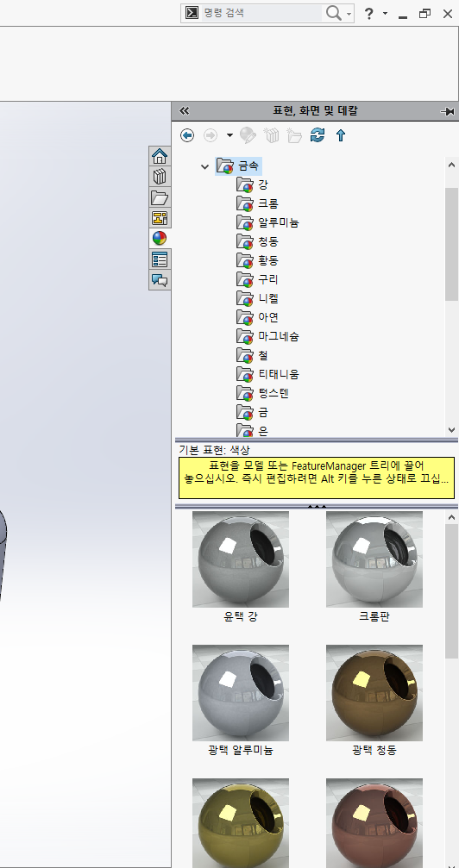Select the 알루미늄 folder
Screen dimensions: 459x868
[267, 222]
